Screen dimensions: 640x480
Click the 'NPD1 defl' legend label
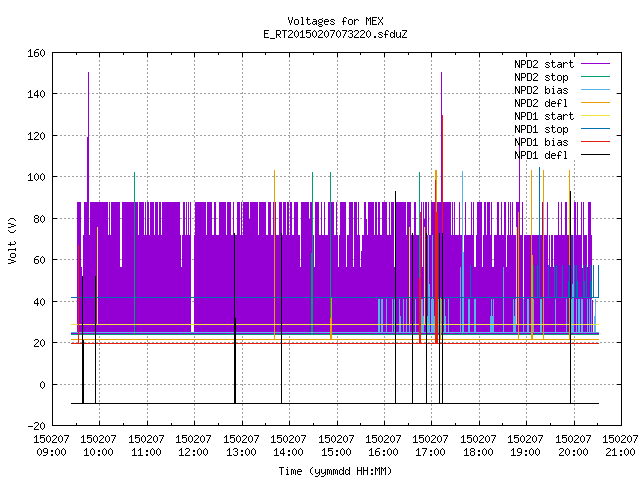click(541, 156)
